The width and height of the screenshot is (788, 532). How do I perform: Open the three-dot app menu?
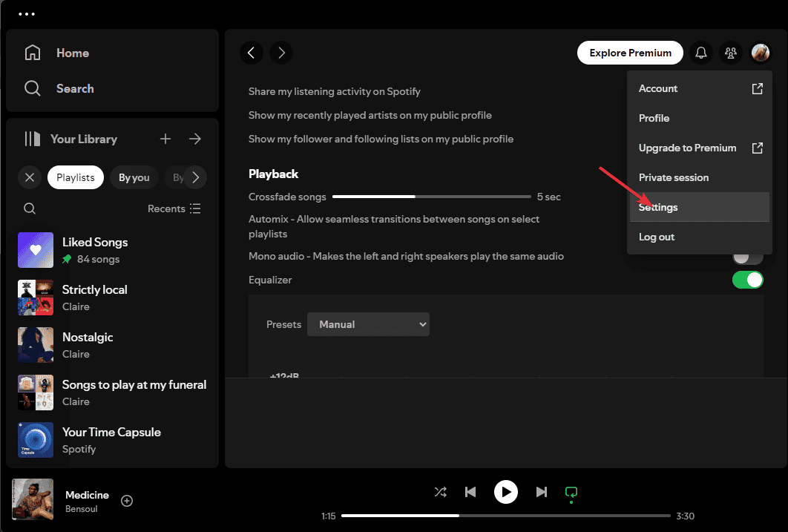coord(27,14)
